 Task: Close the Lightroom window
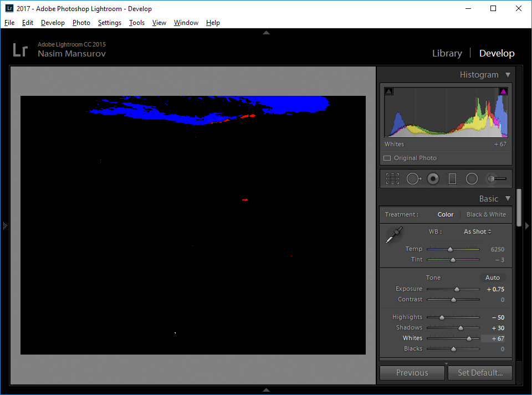[519, 8]
